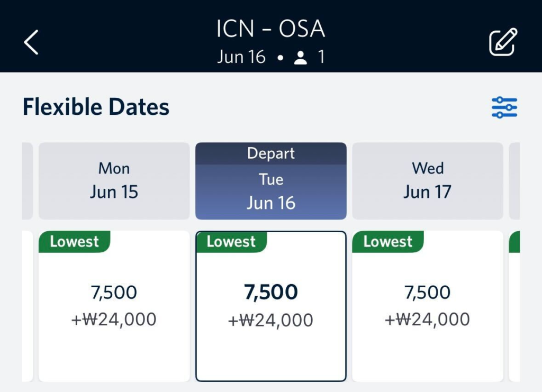Viewport: 542px width, 392px height.
Task: Tap the Lowest badge under Wed Jun 17
Action: pyautogui.click(x=387, y=242)
